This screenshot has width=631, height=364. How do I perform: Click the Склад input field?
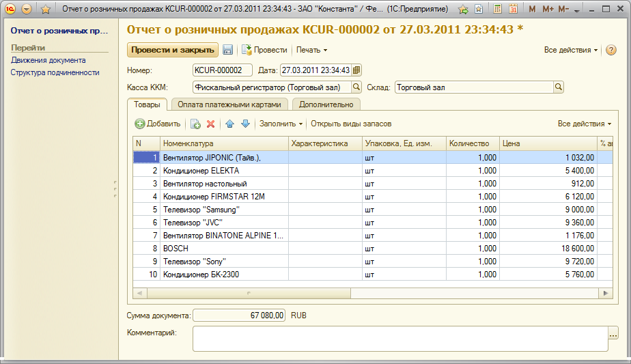pyautogui.click(x=474, y=87)
